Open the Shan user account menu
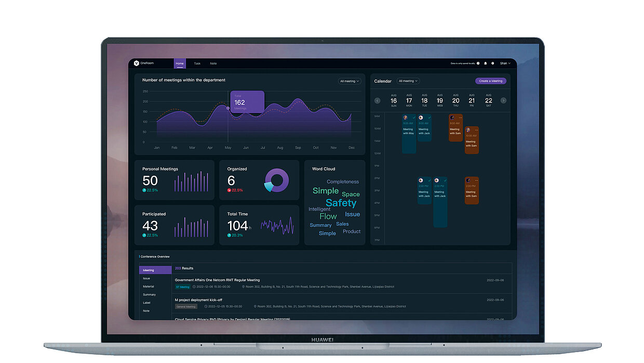Image resolution: width=644 pixels, height=363 pixels. point(505,63)
